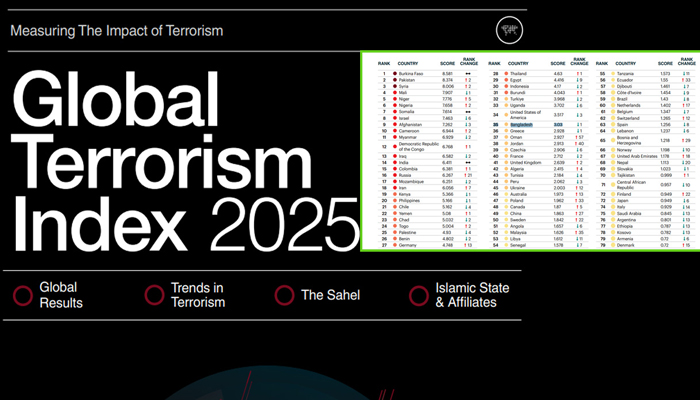The height and width of the screenshot is (400, 700).
Task: Open the Global Results section label
Action: click(61, 295)
